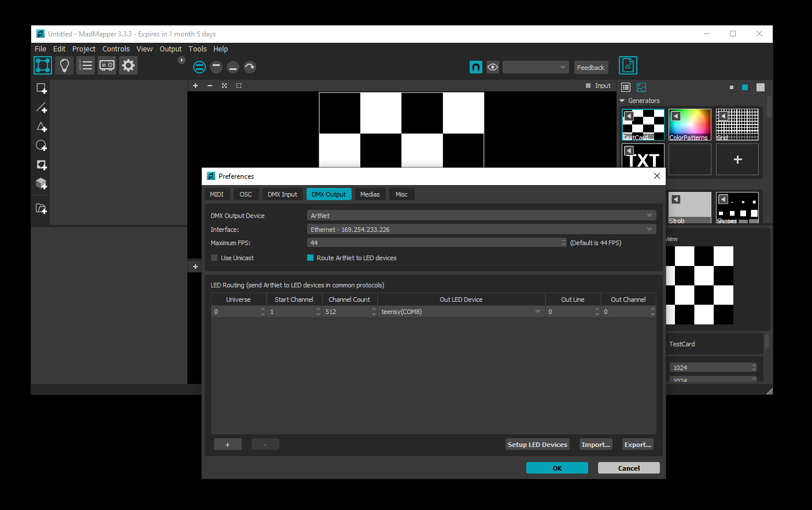Click the blue magnet snapping icon

pyautogui.click(x=476, y=67)
